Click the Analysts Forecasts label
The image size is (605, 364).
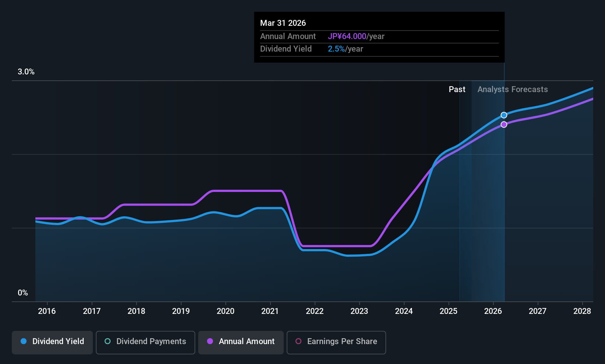click(x=513, y=90)
